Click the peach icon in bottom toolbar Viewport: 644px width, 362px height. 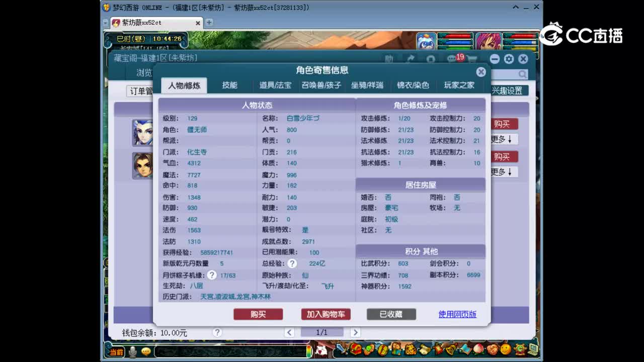[478, 349]
